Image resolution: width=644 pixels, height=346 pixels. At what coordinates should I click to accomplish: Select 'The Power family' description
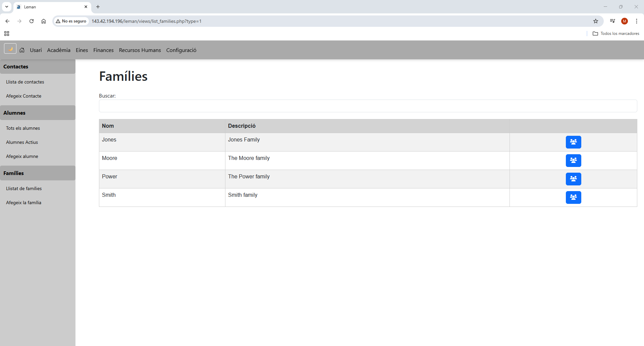pos(249,177)
